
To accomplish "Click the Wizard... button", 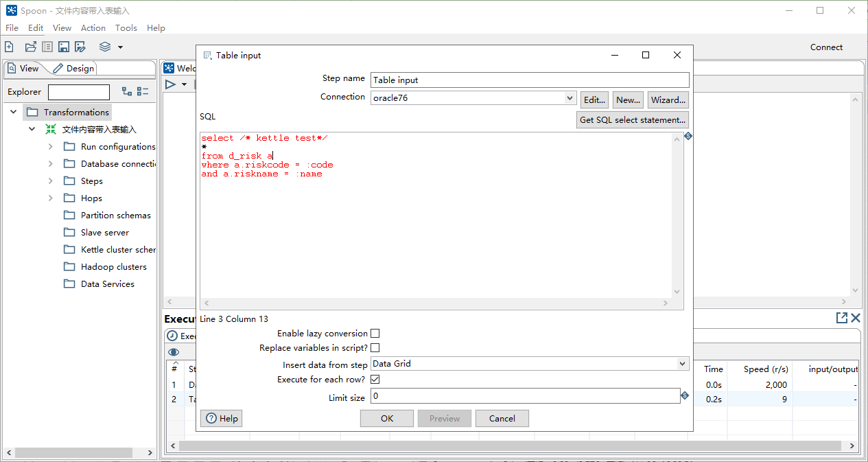I will pos(668,100).
